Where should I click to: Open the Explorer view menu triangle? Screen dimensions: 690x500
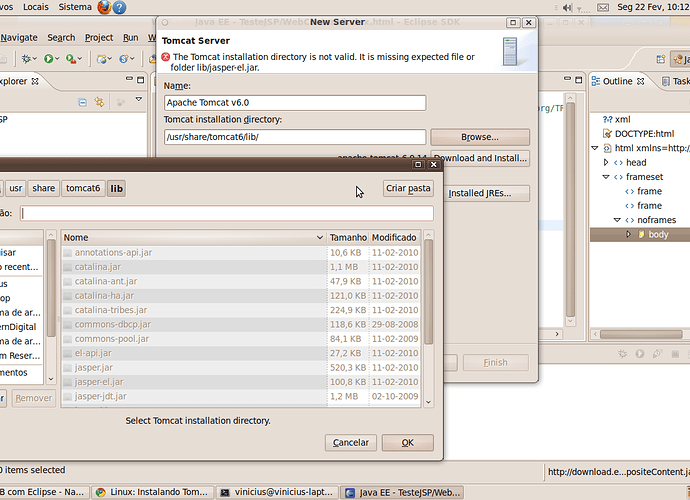tap(139, 99)
